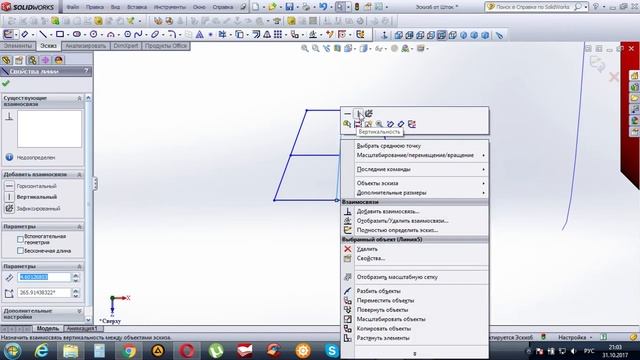
Task: Open the Вставка menu
Action: [x=136, y=7]
